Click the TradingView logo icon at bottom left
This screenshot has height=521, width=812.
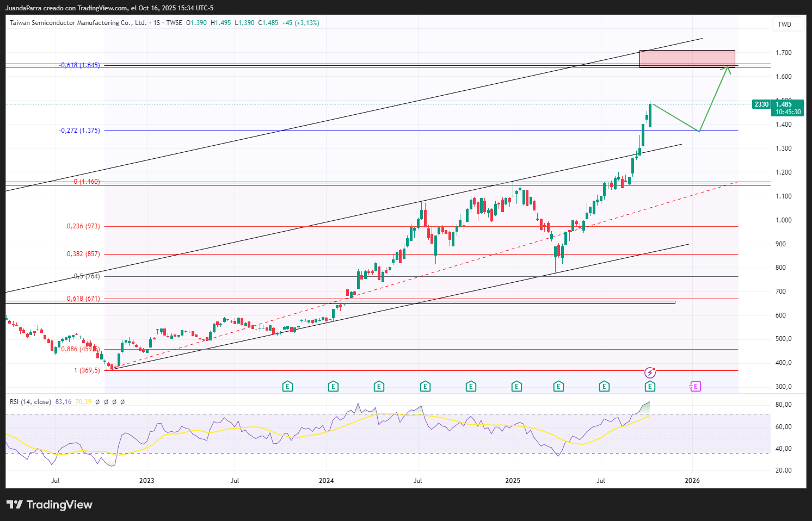click(x=15, y=505)
